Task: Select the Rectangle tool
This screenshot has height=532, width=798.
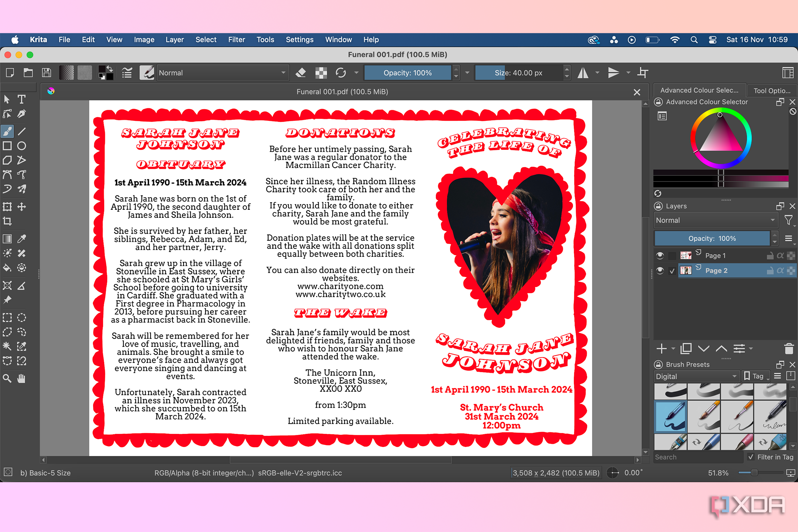Action: point(7,146)
